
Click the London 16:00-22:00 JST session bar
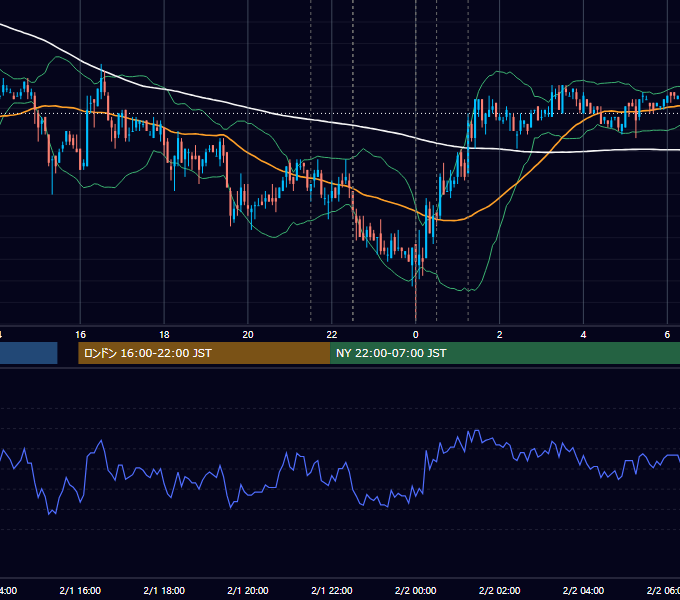tap(204, 353)
